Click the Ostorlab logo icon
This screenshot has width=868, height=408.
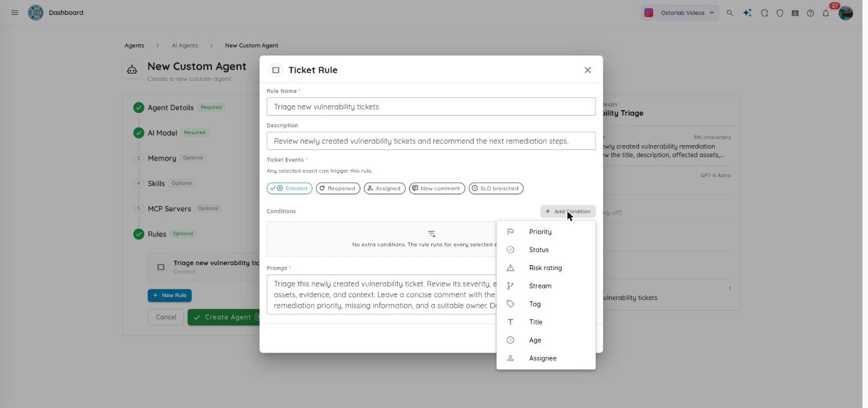pyautogui.click(x=35, y=12)
